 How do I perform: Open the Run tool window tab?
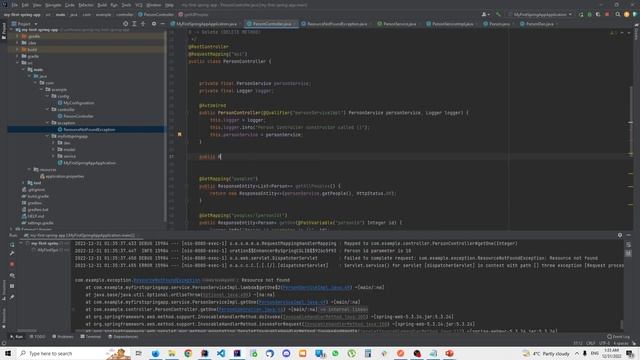[x=16, y=337]
